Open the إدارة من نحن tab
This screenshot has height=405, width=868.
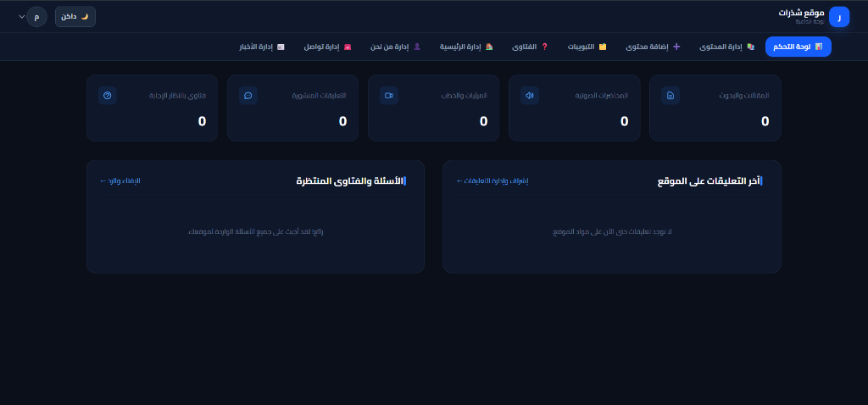coord(396,47)
